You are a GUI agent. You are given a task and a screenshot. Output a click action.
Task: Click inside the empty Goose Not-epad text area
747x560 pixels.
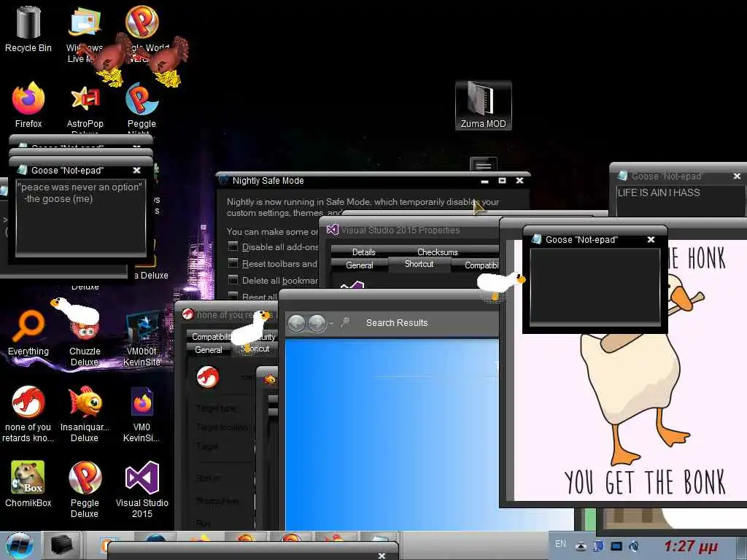[595, 286]
